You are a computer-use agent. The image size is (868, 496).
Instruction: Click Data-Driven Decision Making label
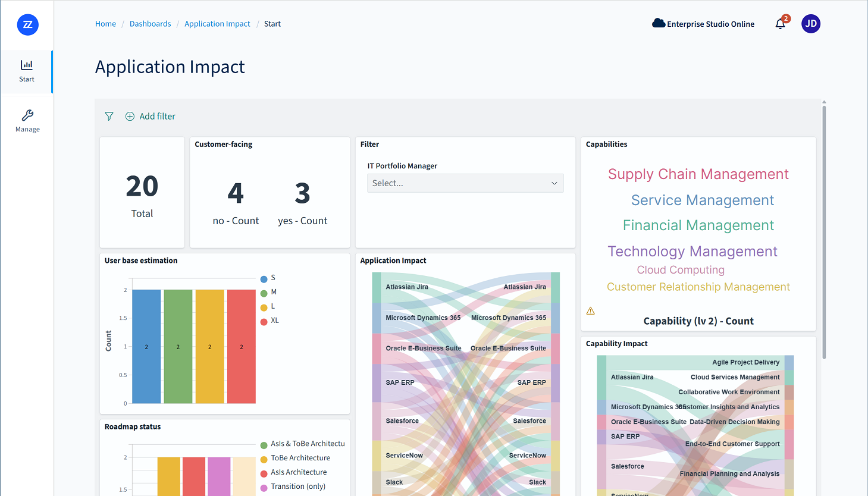tap(734, 422)
